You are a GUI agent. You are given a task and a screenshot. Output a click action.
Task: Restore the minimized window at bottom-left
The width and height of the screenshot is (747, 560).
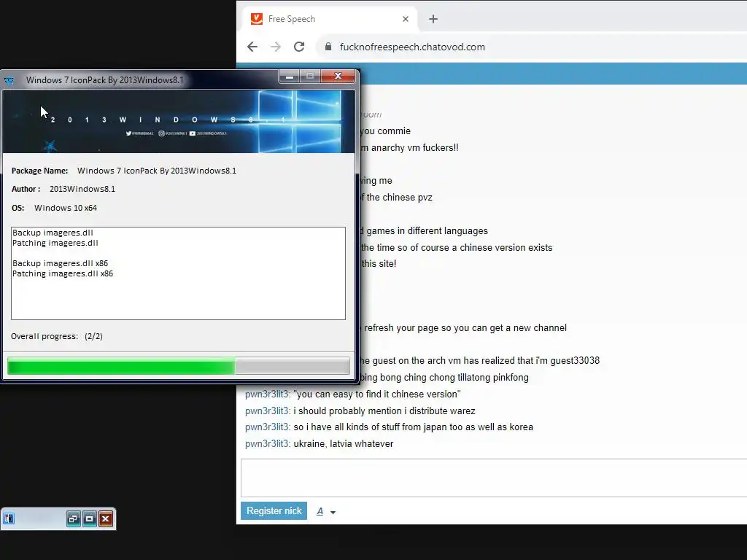(73, 518)
